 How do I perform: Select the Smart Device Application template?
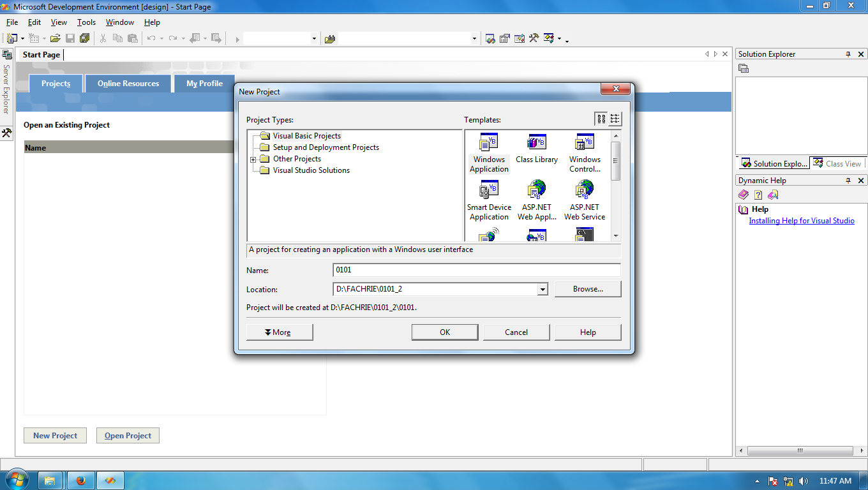489,201
